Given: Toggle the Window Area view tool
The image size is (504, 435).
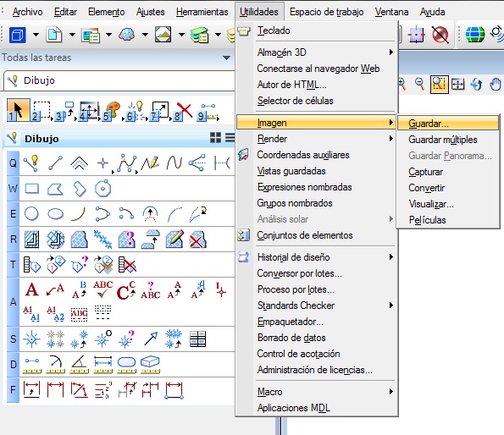Looking at the screenshot, I should click(x=439, y=85).
